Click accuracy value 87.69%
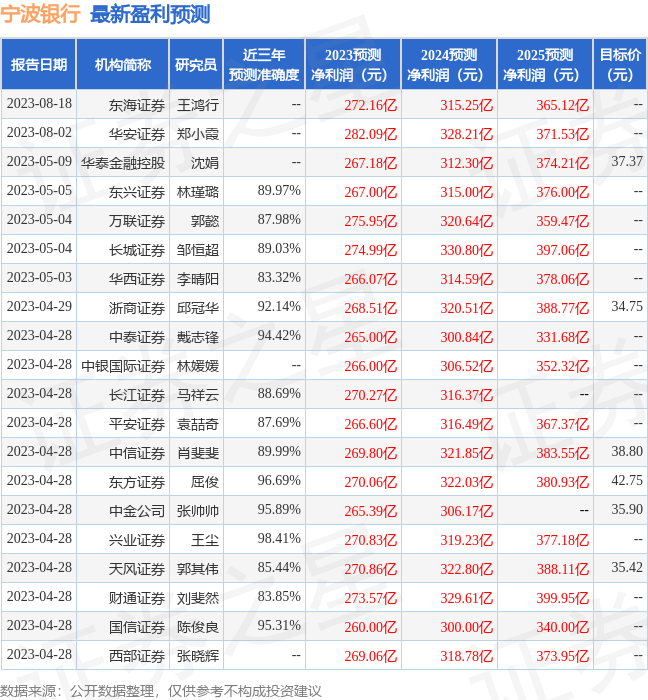The image size is (648, 700). point(279,423)
